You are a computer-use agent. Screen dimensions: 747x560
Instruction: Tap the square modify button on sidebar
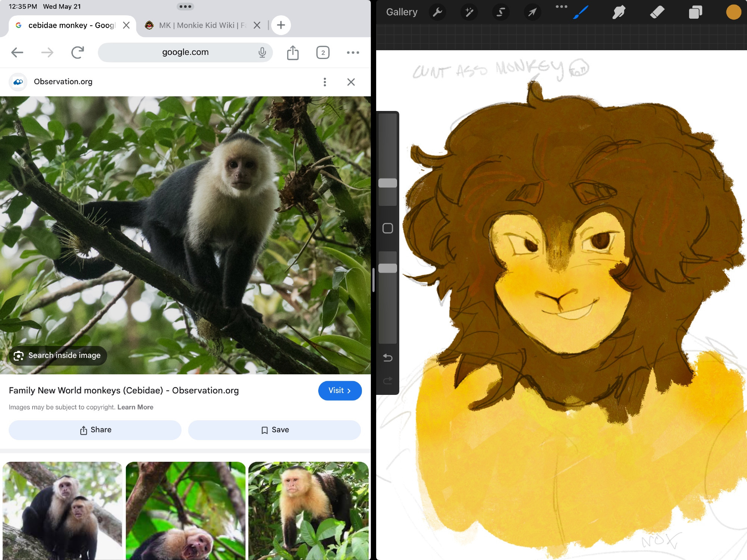tap(388, 228)
